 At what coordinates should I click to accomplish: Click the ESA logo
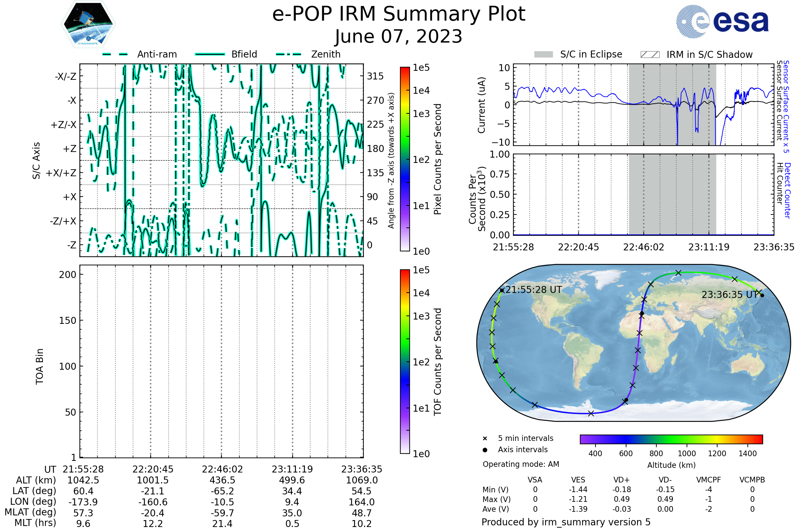click(x=722, y=22)
